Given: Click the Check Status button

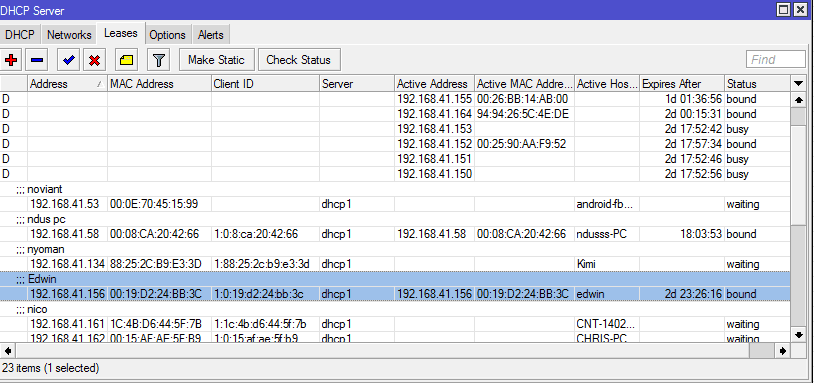Looking at the screenshot, I should pos(299,60).
